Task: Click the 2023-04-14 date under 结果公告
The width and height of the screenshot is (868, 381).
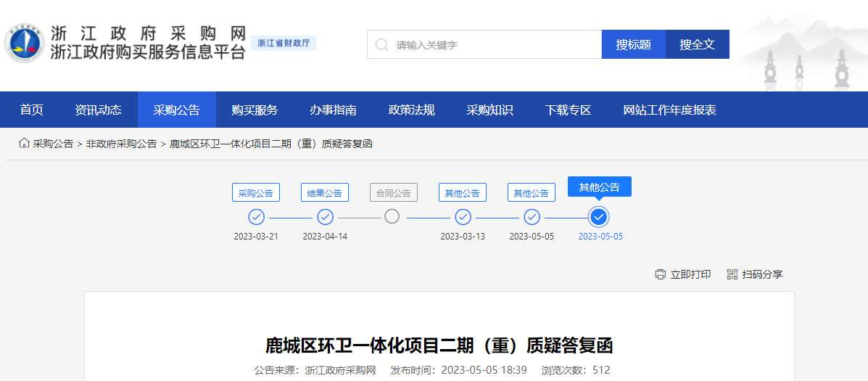Action: (x=325, y=237)
